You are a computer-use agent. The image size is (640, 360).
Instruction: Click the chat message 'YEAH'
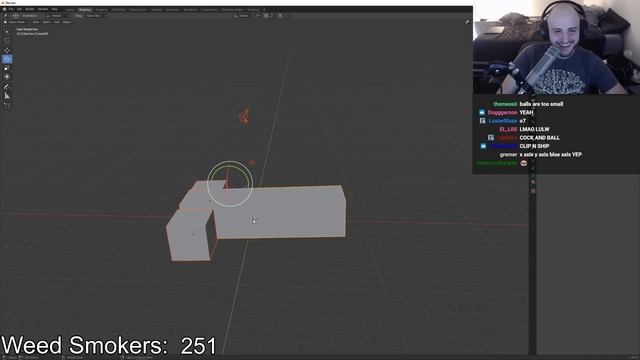[x=526, y=113]
